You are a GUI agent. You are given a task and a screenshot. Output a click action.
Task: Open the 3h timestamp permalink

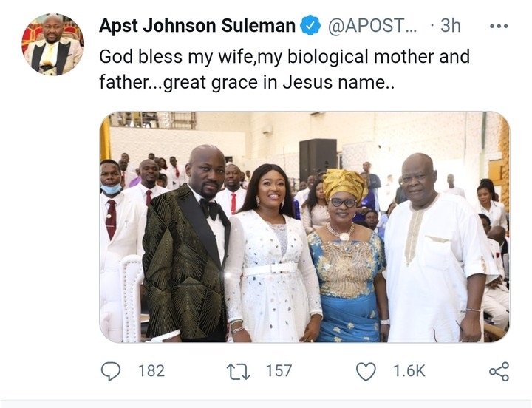click(x=451, y=26)
